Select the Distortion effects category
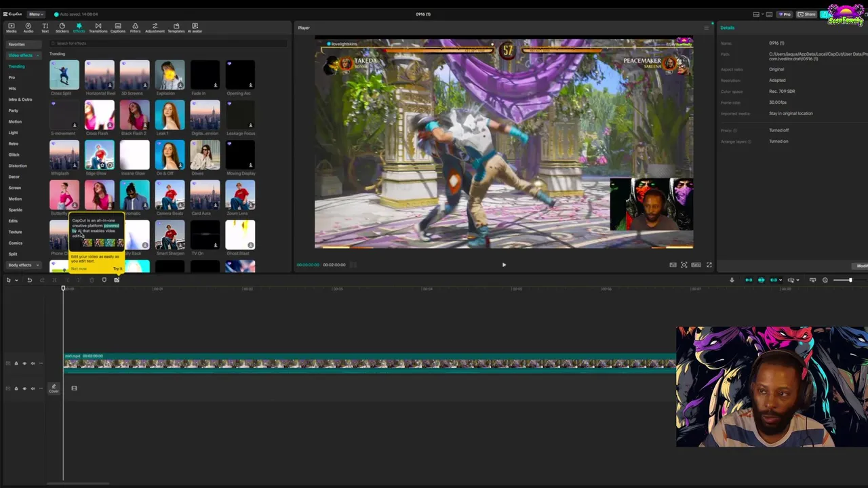This screenshot has height=488, width=868. (18, 165)
